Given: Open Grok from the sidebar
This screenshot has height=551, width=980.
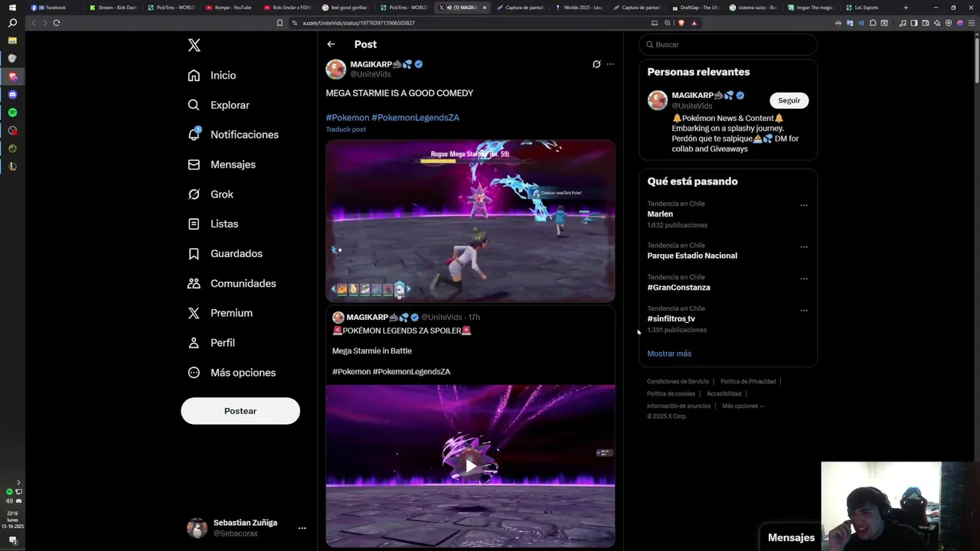Looking at the screenshot, I should point(211,194).
